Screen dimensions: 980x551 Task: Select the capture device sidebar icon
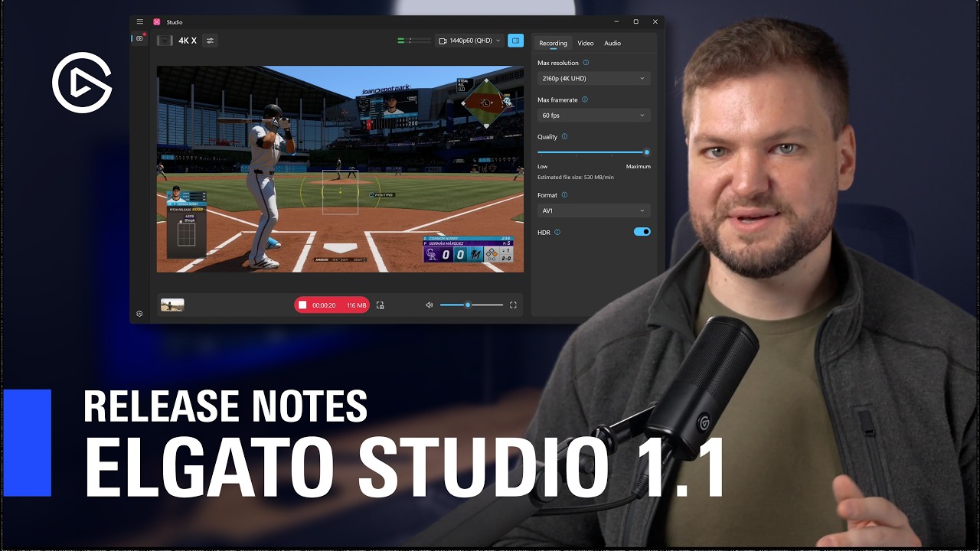[139, 38]
